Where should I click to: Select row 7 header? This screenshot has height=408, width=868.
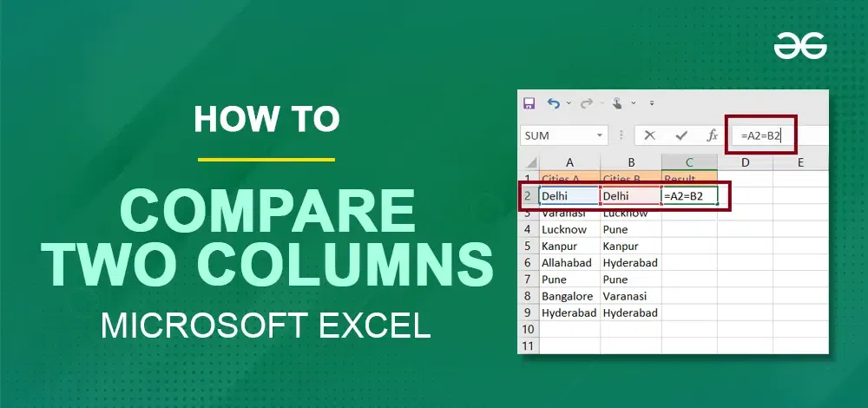[528, 279]
